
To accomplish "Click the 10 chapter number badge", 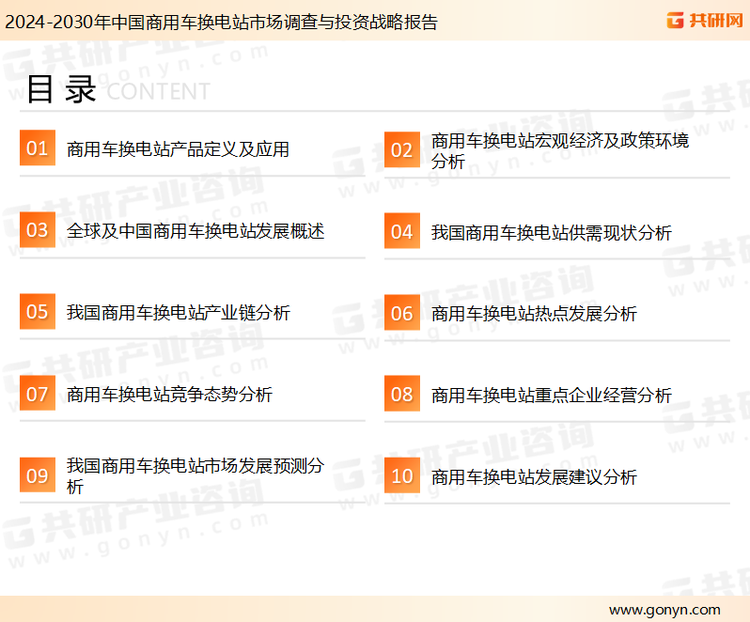I will point(402,477).
